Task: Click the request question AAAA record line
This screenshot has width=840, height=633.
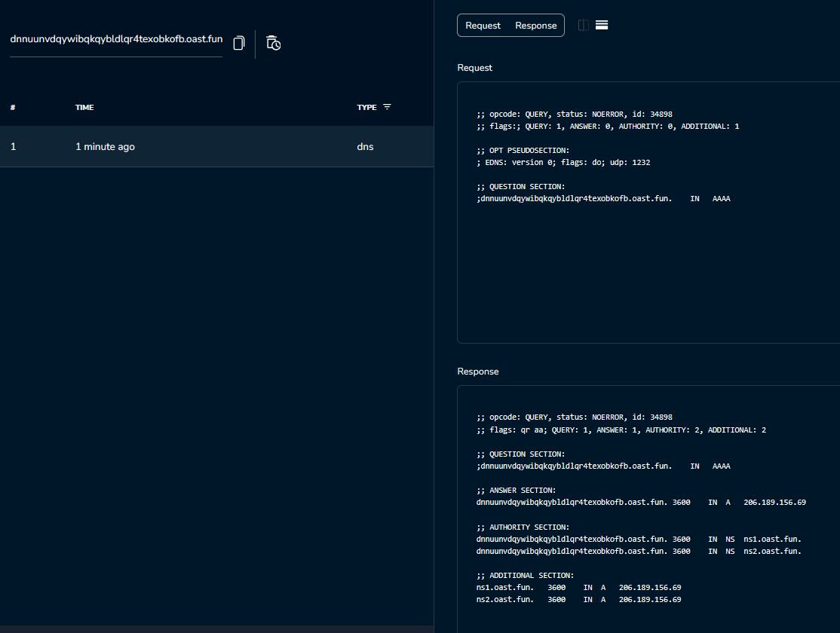Action: point(603,199)
